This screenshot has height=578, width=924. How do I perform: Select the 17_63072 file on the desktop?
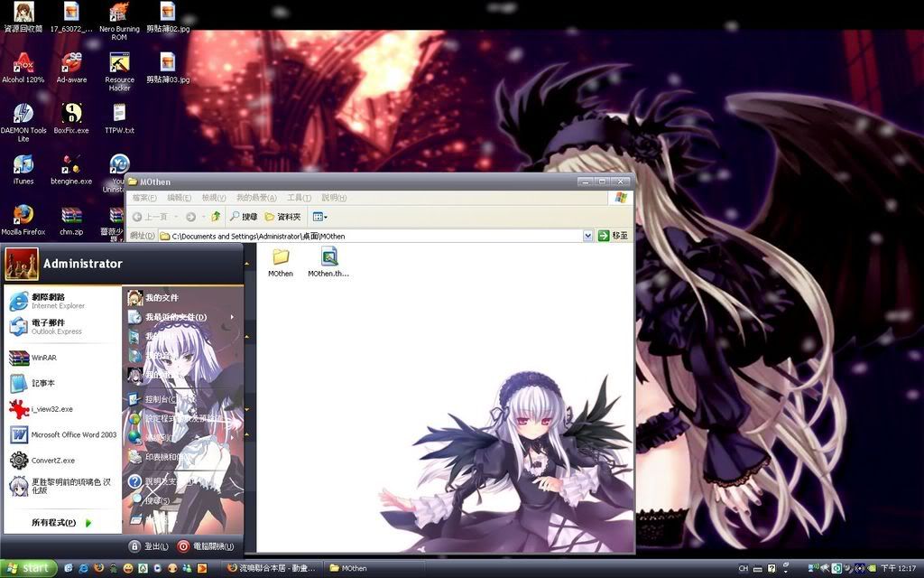(x=71, y=17)
